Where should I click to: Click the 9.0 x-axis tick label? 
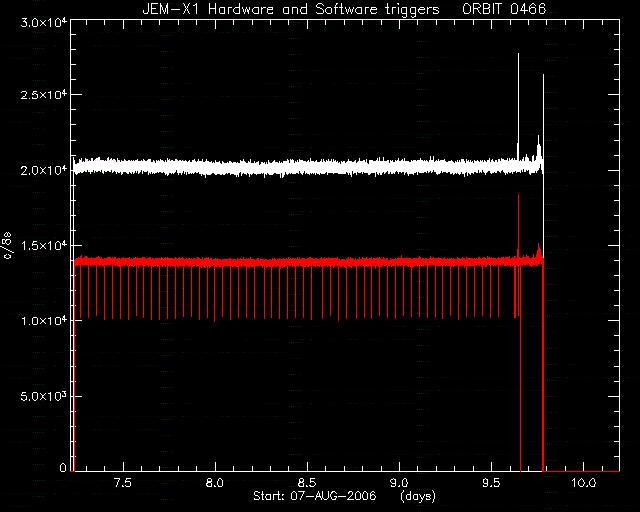[399, 483]
